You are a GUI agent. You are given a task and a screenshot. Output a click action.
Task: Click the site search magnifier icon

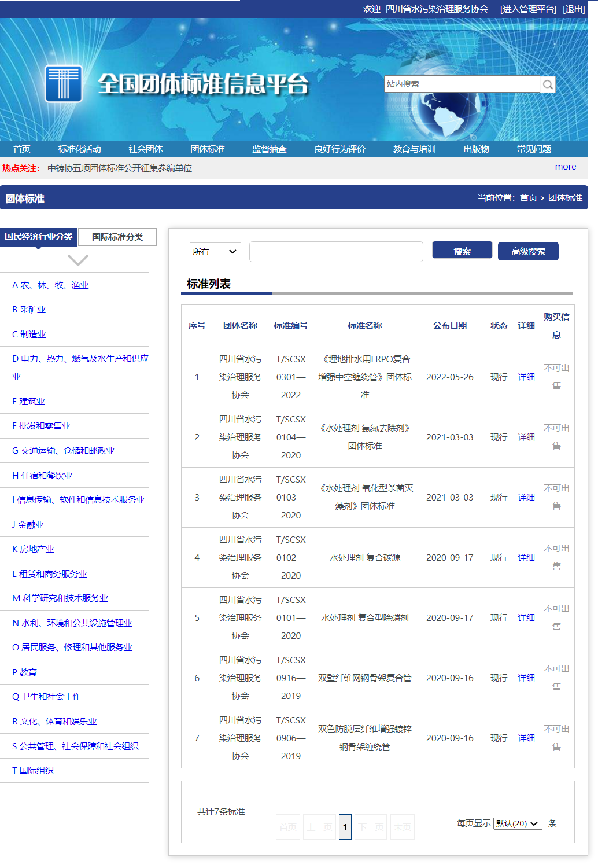coord(547,84)
